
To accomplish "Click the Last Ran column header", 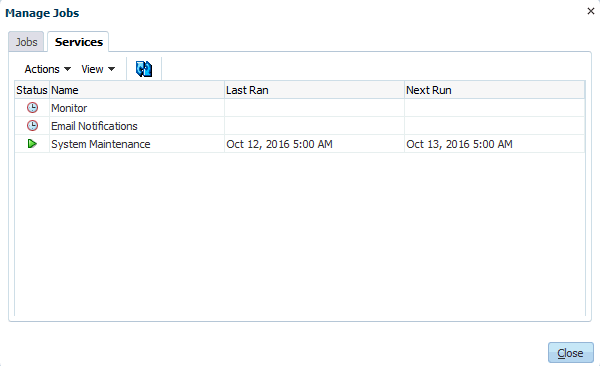I will (315, 90).
